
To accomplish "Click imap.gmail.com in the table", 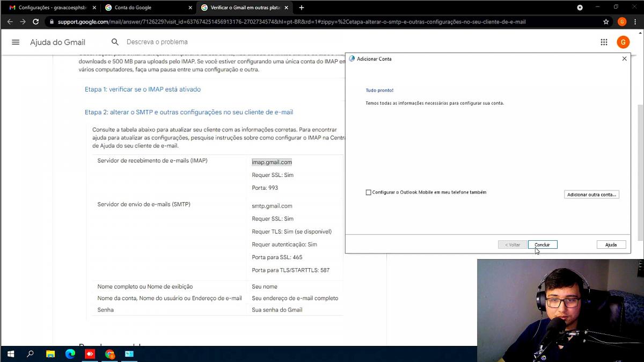I will (x=272, y=162).
